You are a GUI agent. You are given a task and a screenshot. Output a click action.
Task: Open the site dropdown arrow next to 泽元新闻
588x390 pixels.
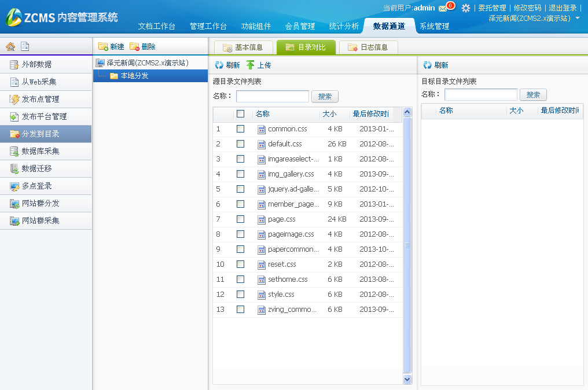coord(578,19)
